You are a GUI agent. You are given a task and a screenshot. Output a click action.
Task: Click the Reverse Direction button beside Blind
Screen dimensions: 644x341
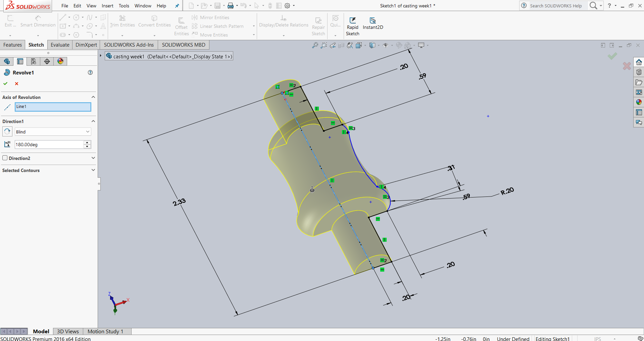point(7,131)
